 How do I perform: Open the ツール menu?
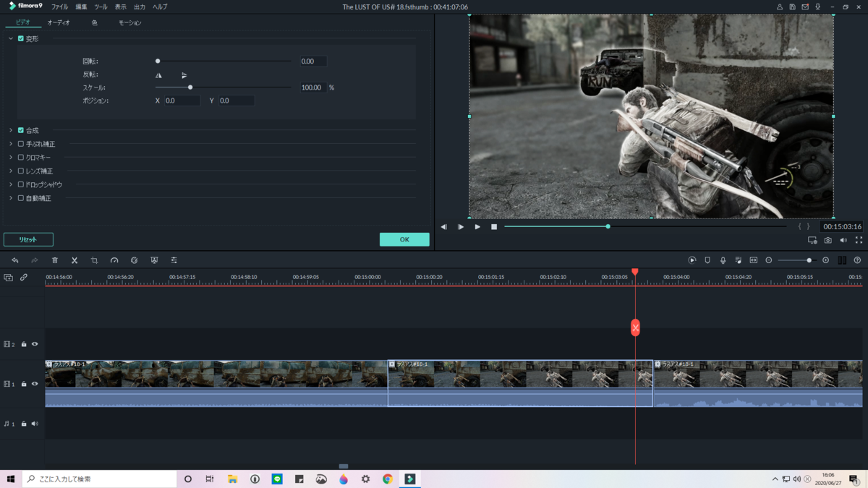click(x=101, y=7)
